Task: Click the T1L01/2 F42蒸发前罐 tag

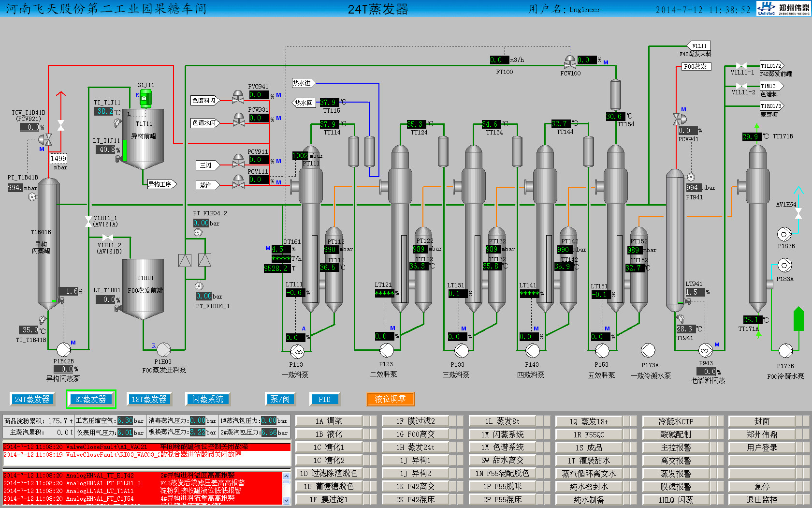Action: 771,66
